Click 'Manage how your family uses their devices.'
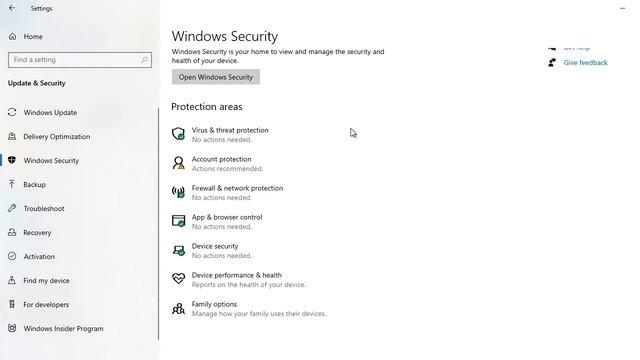Screen dimensions: 640x360 click(x=259, y=313)
